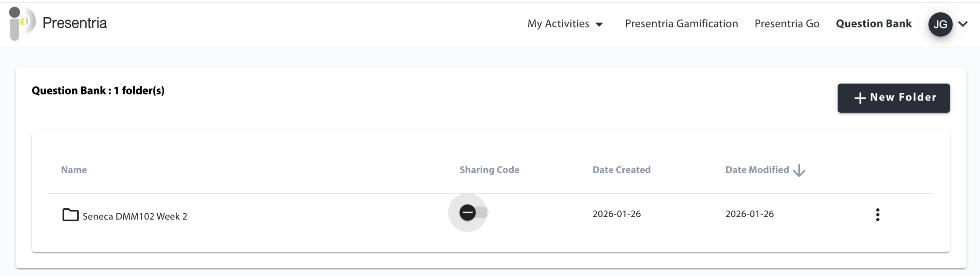The image size is (980, 276).
Task: Click the plus icon in New Folder
Action: tap(860, 98)
